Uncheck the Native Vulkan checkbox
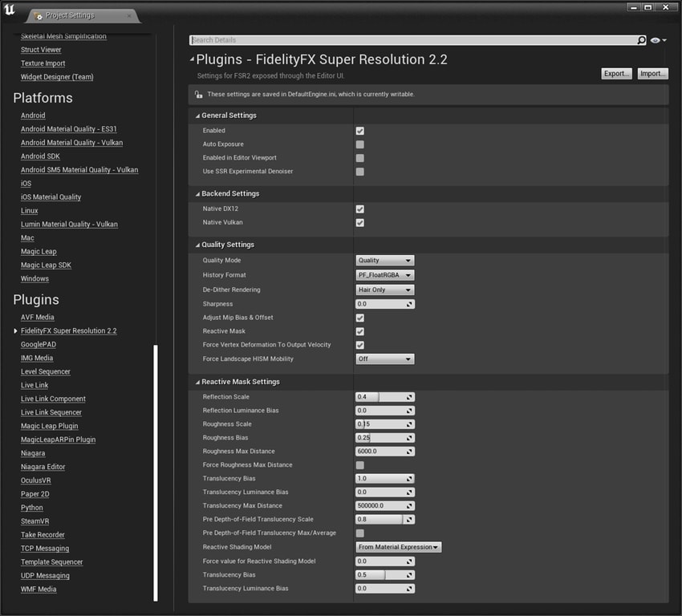 360,222
